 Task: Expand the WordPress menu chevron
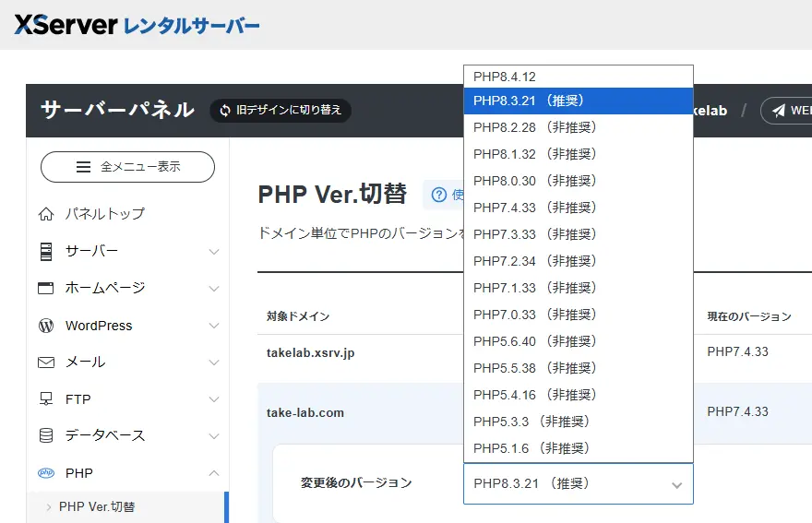click(x=214, y=326)
